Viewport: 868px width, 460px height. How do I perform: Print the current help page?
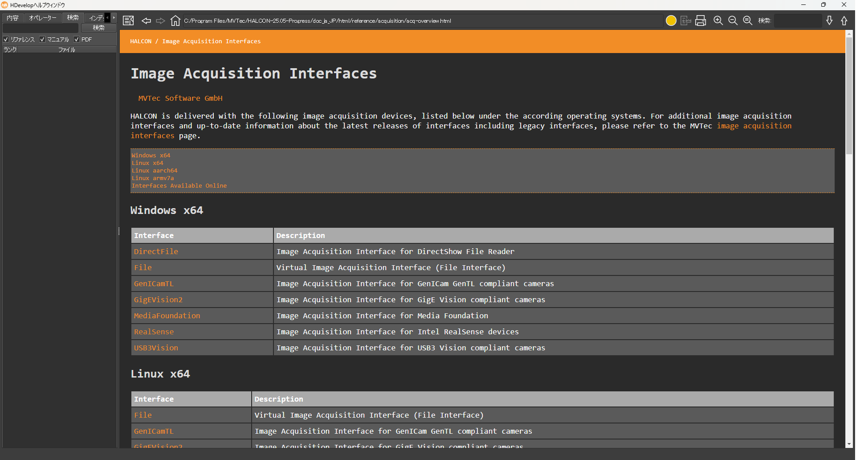coord(701,21)
